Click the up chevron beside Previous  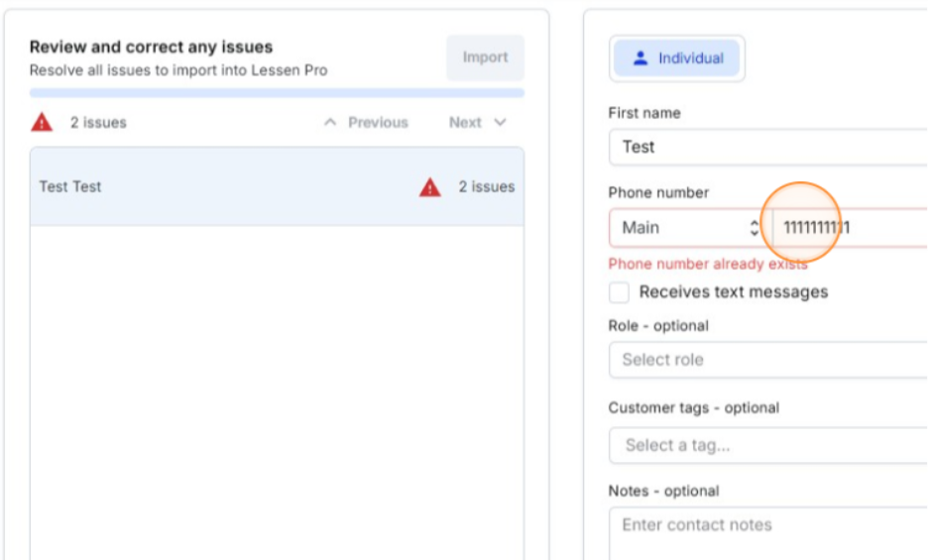(x=331, y=123)
